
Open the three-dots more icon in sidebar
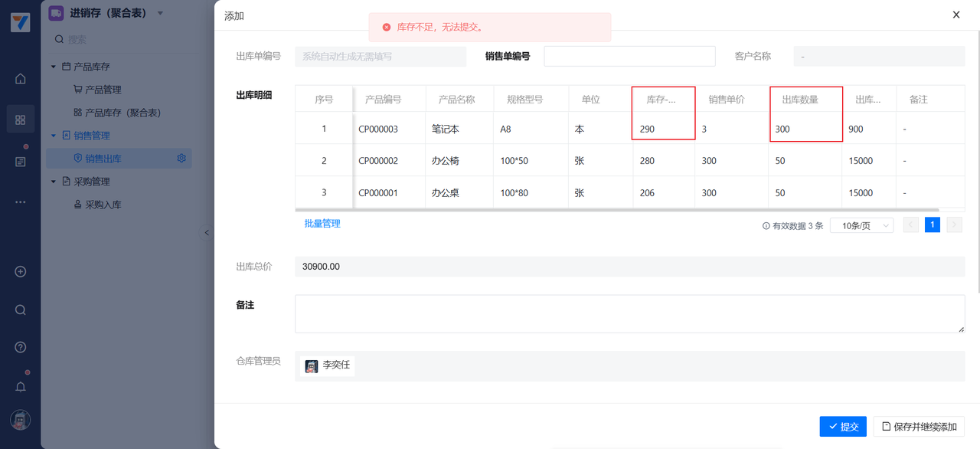pos(21,202)
